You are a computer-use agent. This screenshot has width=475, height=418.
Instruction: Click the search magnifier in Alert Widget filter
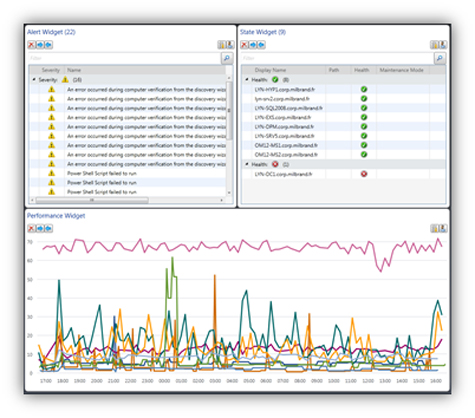point(227,58)
